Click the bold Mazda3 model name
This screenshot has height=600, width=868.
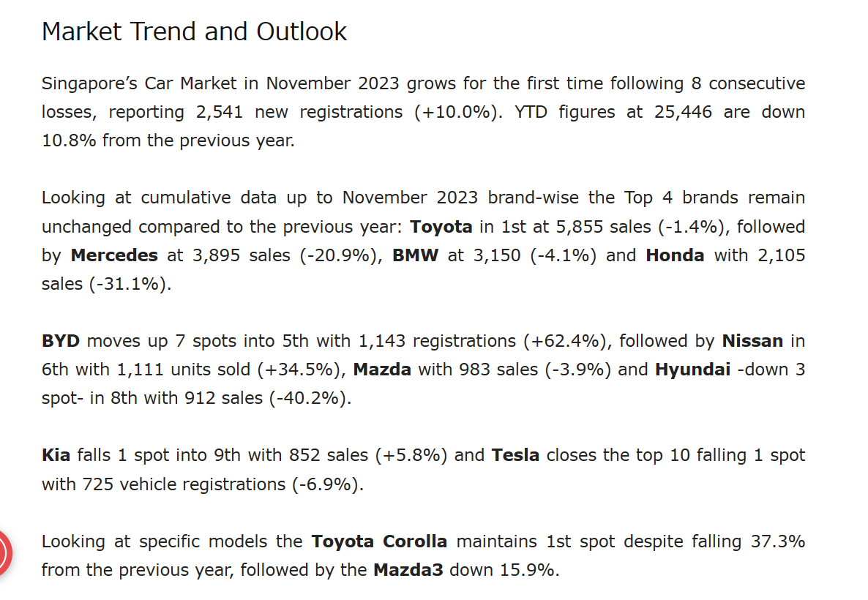[408, 570]
